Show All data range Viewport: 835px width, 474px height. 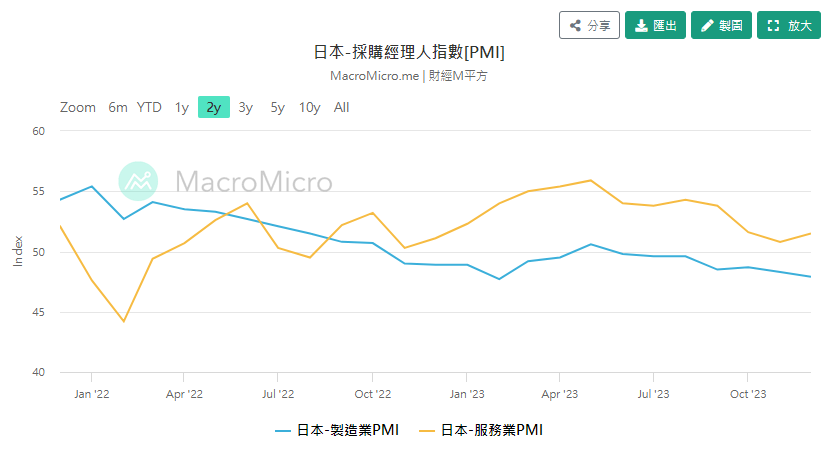342,107
